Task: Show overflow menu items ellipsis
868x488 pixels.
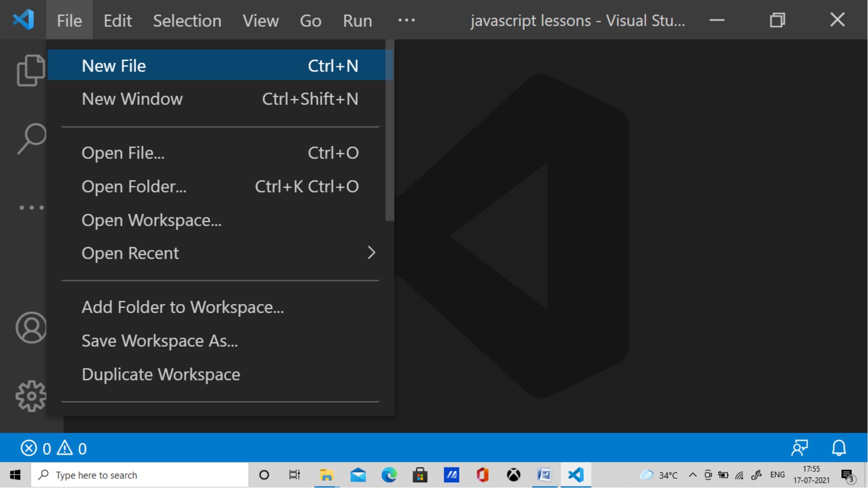Action: (x=407, y=20)
